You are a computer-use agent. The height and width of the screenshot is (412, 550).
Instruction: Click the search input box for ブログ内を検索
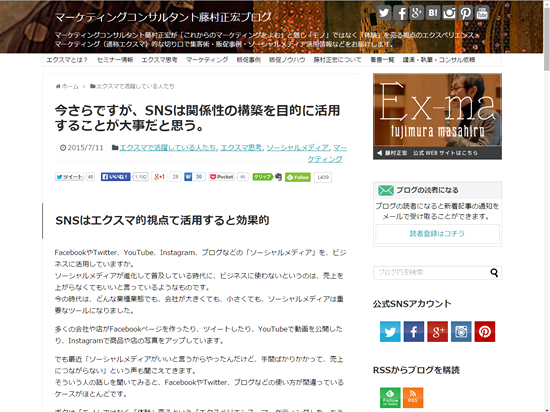pyautogui.click(x=431, y=272)
